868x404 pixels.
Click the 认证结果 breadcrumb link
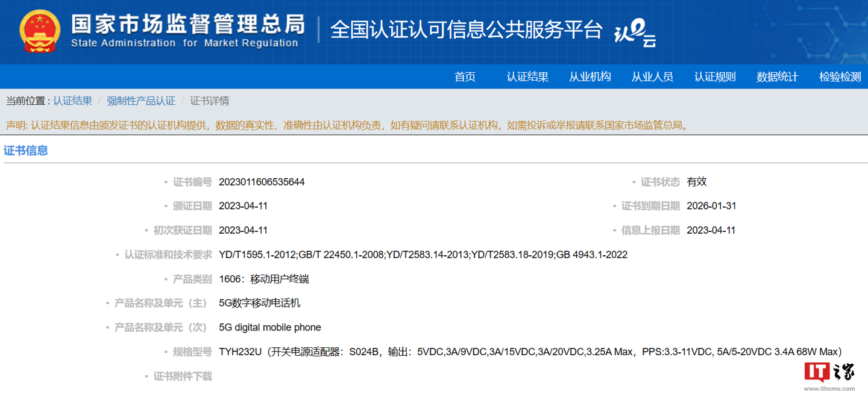[72, 101]
